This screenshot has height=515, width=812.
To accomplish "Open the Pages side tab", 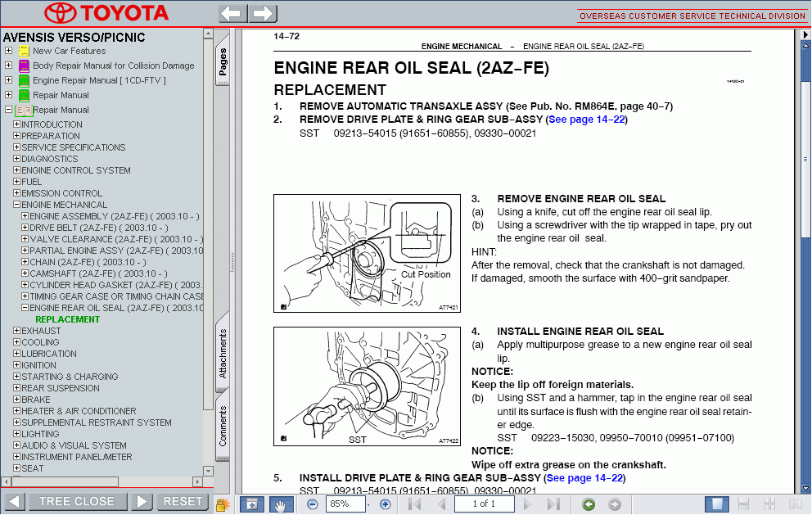I will [223, 61].
